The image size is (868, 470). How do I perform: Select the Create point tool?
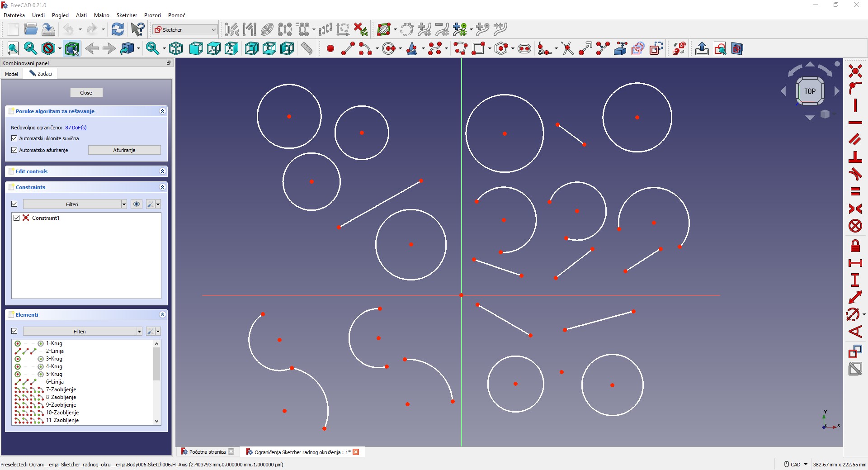(330, 48)
